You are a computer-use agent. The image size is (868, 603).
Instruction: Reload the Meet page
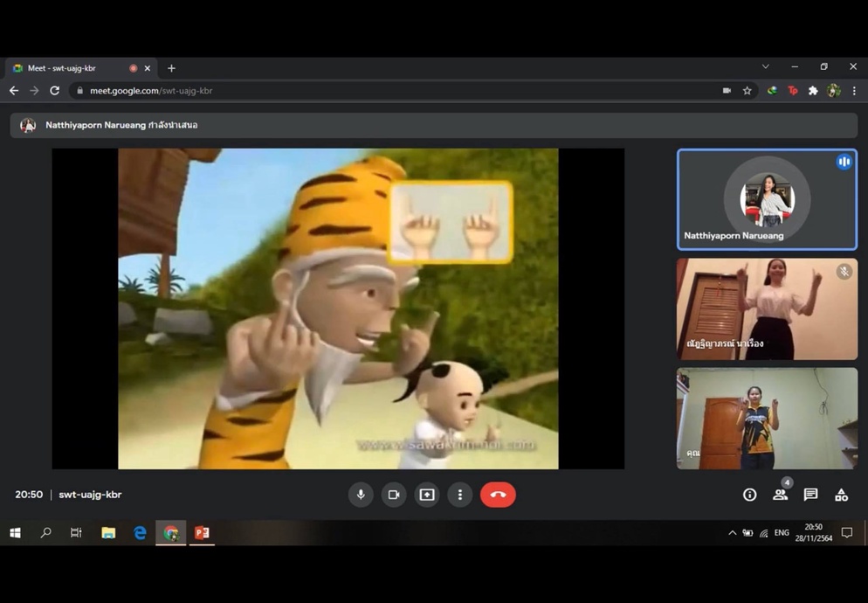tap(54, 90)
